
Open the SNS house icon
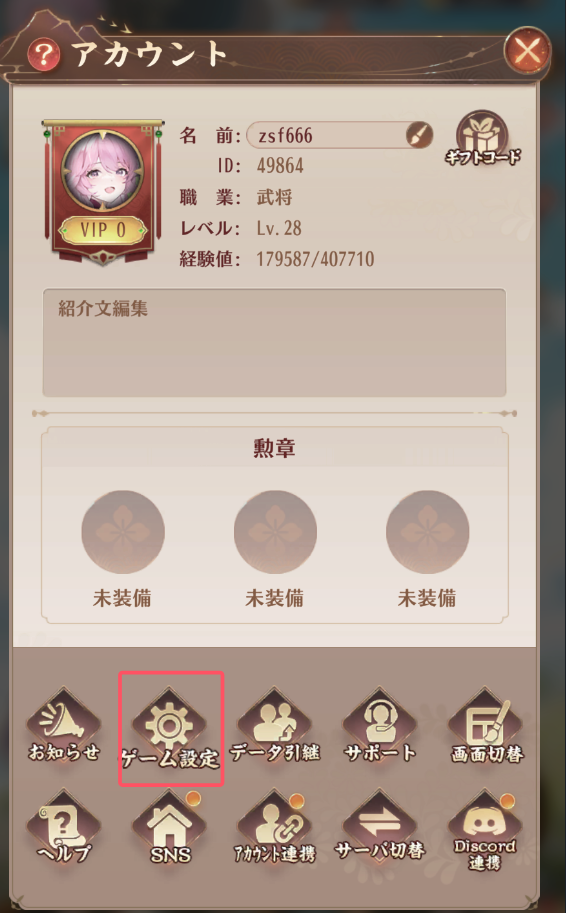click(x=169, y=828)
